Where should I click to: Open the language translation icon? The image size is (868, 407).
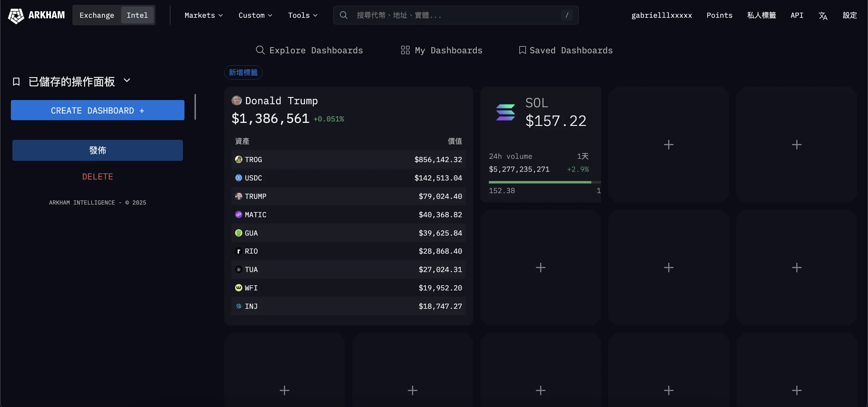(x=823, y=15)
